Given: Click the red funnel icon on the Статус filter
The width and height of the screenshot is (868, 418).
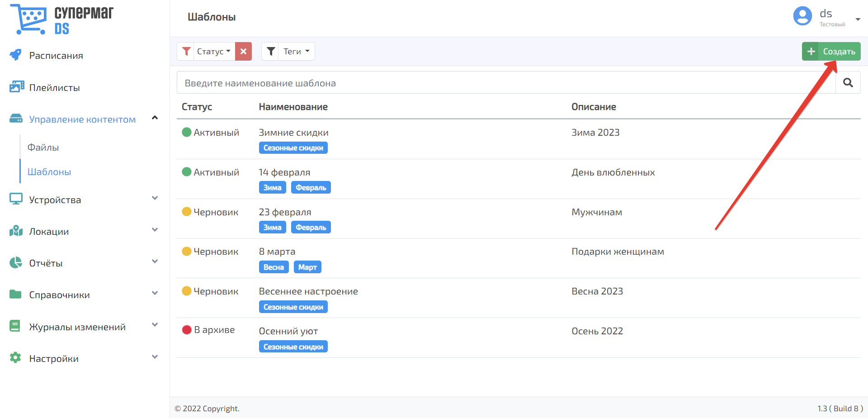Looking at the screenshot, I should [186, 52].
